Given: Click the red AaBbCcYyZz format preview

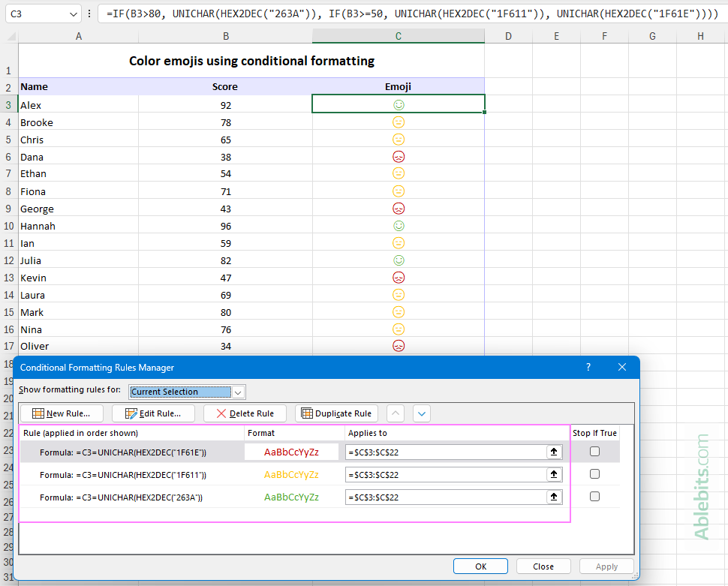Looking at the screenshot, I should click(x=290, y=451).
